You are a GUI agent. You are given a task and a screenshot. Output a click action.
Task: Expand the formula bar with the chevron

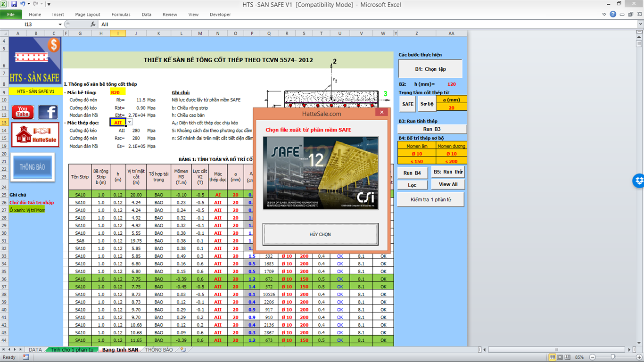pos(640,24)
